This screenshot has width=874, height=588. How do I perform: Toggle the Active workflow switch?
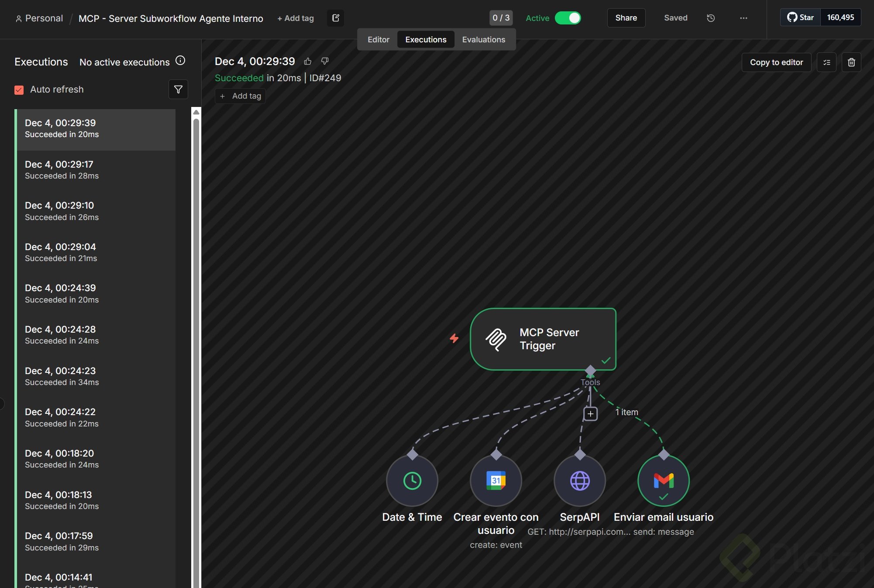tap(568, 18)
